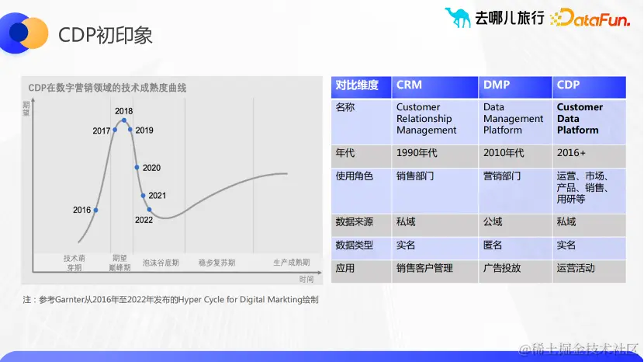This screenshot has width=644, height=362.
Task: Click the slide title "CDP初印象"
Action: [x=106, y=35]
